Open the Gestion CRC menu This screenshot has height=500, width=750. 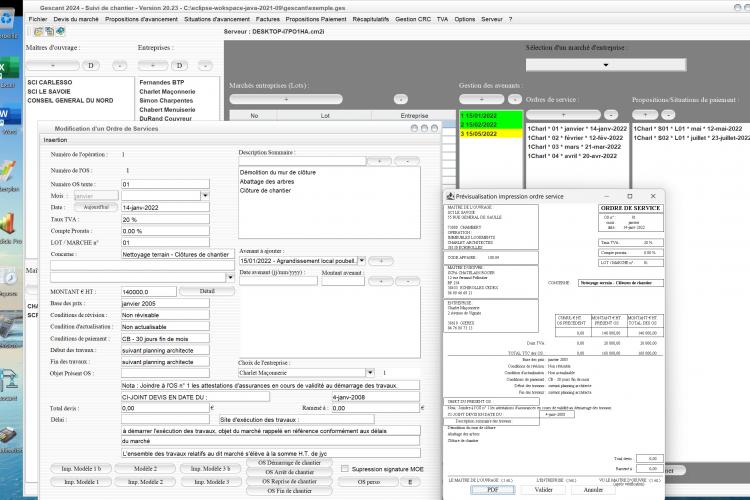(413, 19)
